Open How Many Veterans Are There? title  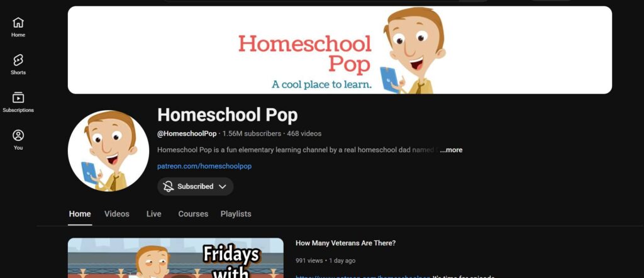(x=345, y=243)
